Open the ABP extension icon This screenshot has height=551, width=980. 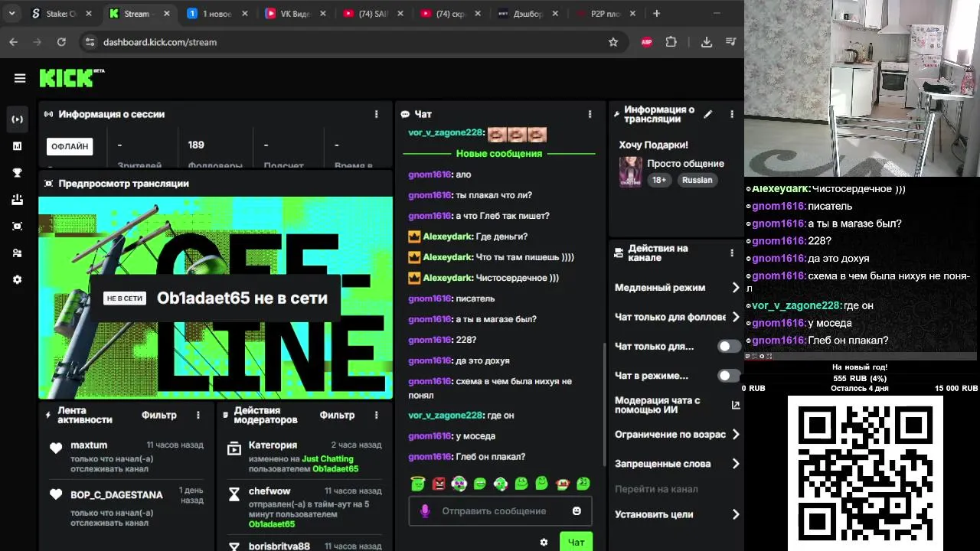coord(647,42)
